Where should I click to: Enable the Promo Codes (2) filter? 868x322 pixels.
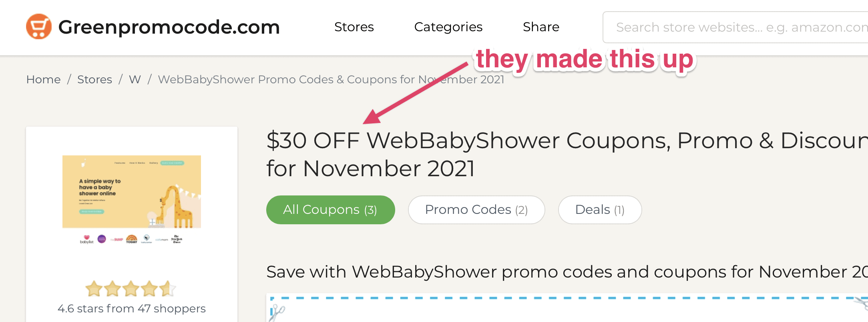point(476,209)
